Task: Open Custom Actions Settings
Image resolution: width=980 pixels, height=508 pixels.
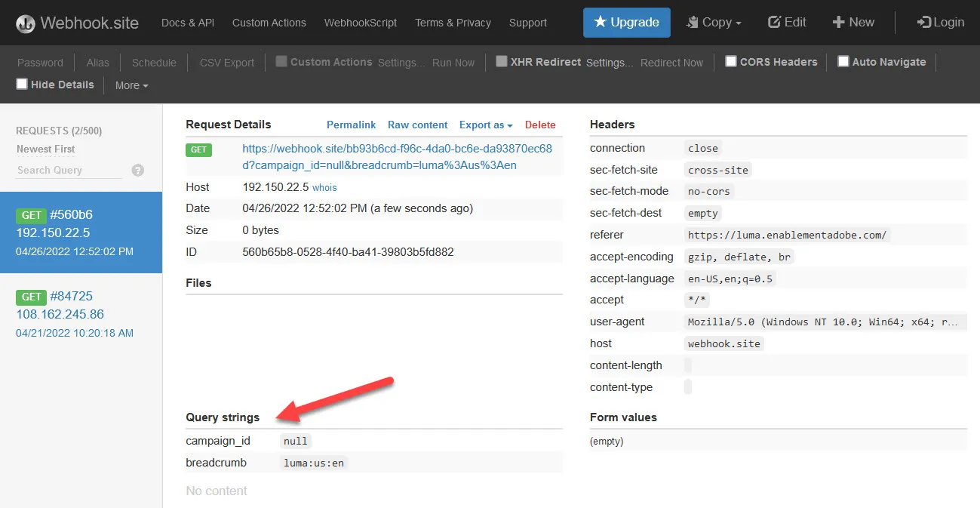Action: coord(402,63)
